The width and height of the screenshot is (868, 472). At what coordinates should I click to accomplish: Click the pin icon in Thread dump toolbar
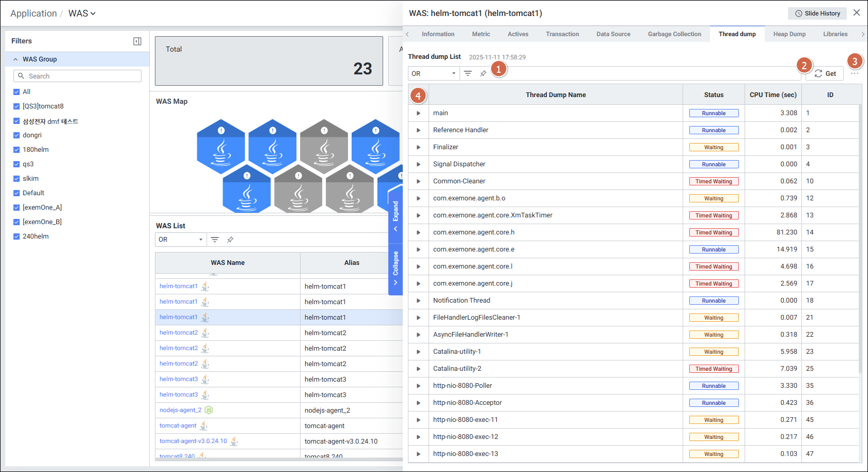click(x=483, y=73)
